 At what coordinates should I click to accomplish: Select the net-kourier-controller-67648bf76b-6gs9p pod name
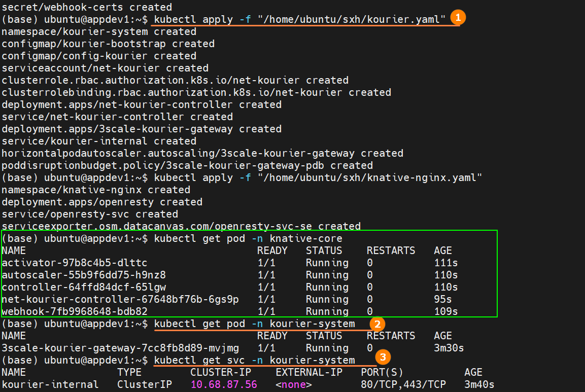(x=120, y=299)
